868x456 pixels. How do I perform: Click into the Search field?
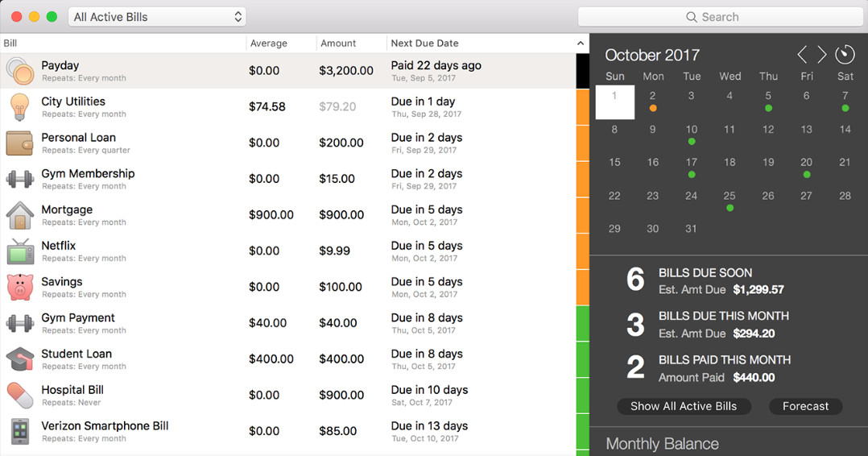pos(720,17)
